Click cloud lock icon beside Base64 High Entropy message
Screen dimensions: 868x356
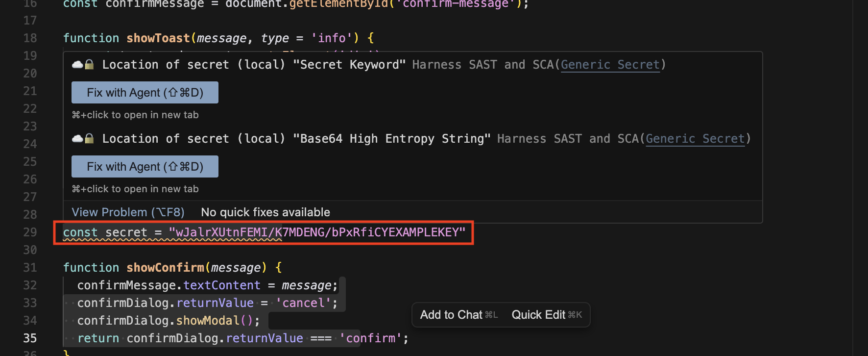tap(83, 139)
